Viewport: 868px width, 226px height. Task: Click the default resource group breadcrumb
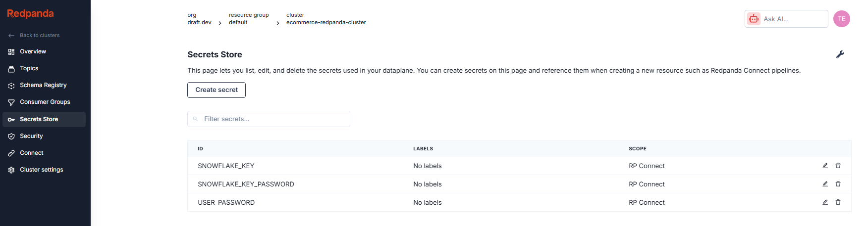click(238, 22)
